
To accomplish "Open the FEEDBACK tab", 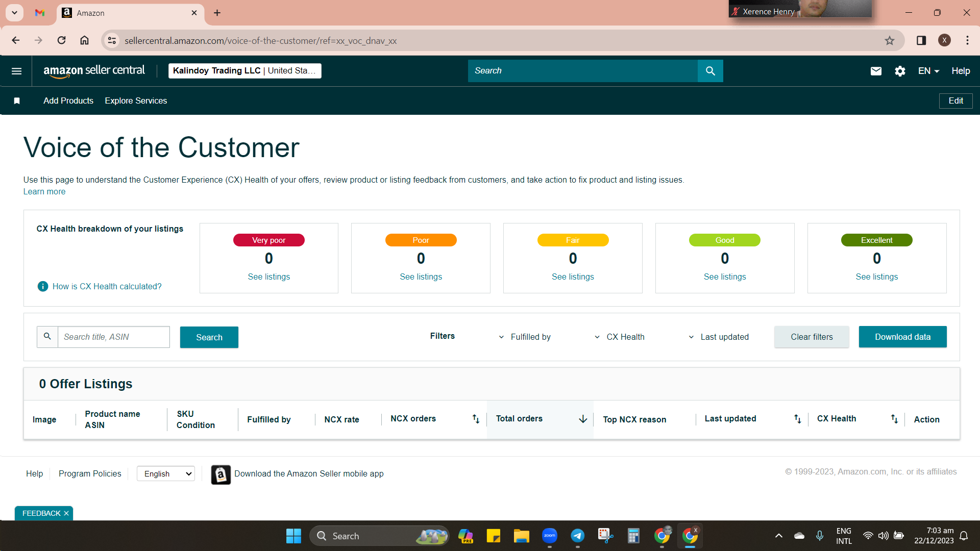I will coord(41,513).
